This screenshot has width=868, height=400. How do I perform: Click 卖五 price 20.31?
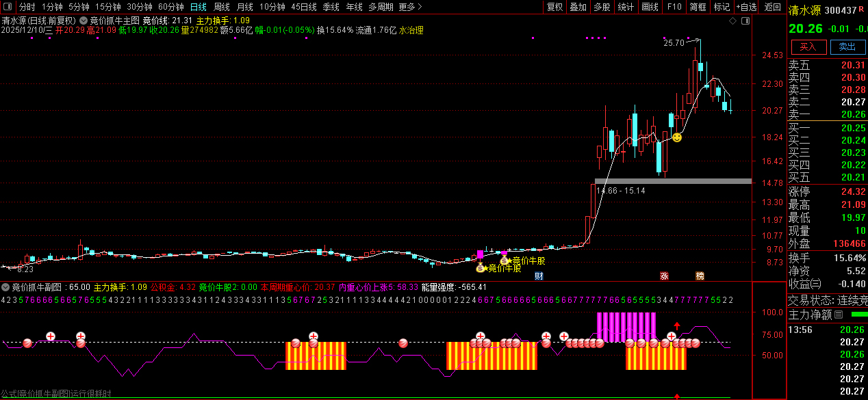point(853,65)
